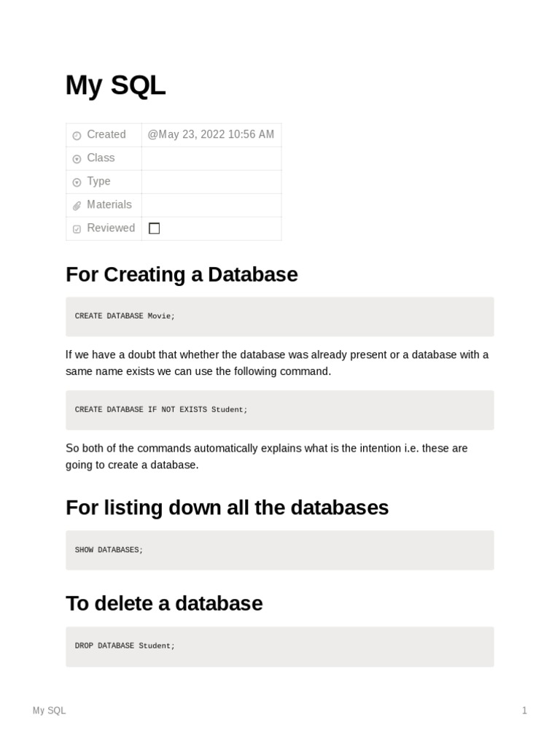Click the For Creating a Database heading
The width and height of the screenshot is (560, 747).
point(182,274)
